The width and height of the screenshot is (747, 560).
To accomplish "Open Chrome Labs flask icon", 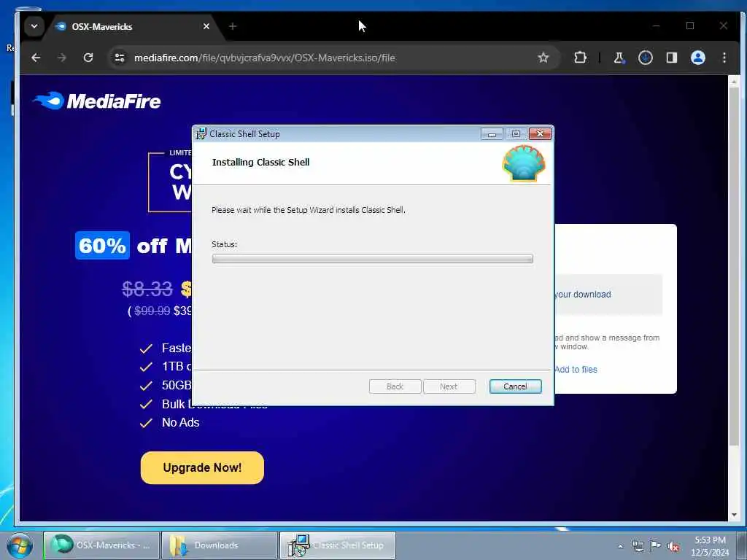I will (619, 58).
